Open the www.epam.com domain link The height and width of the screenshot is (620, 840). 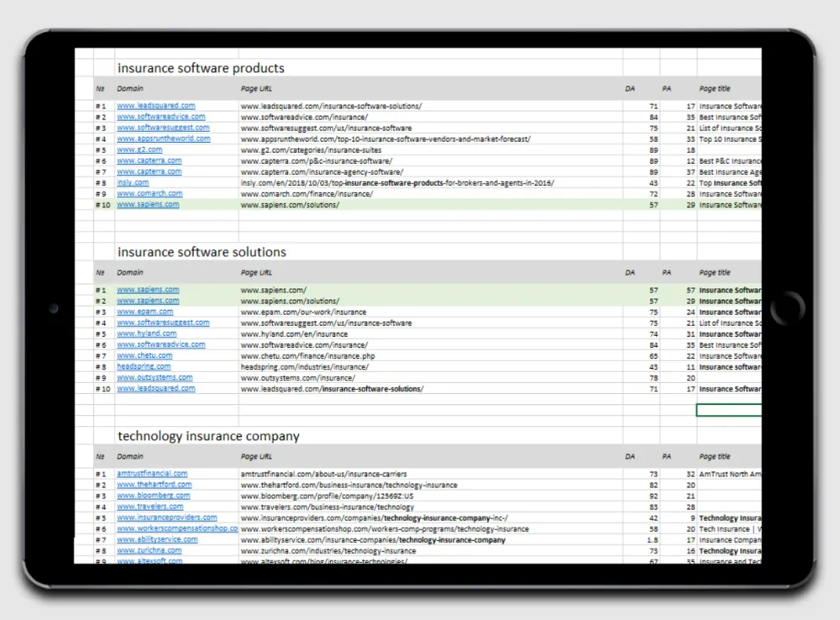[144, 312]
